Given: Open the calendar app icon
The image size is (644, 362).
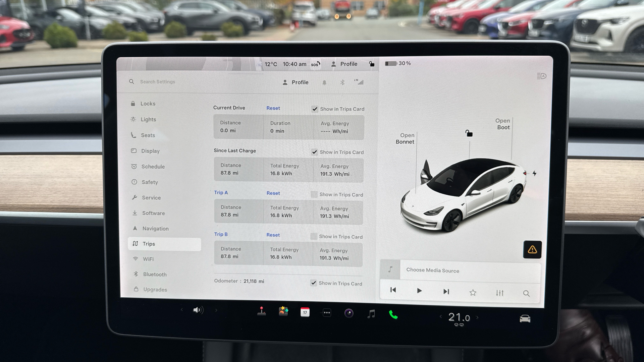Looking at the screenshot, I should [x=305, y=312].
